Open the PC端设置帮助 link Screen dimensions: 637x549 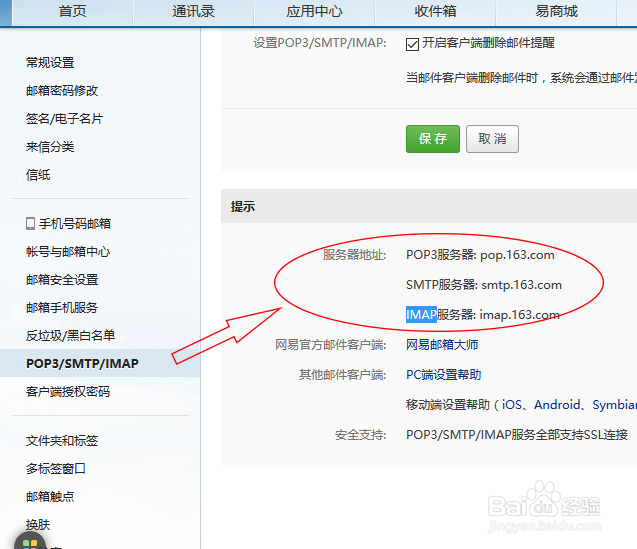444,375
